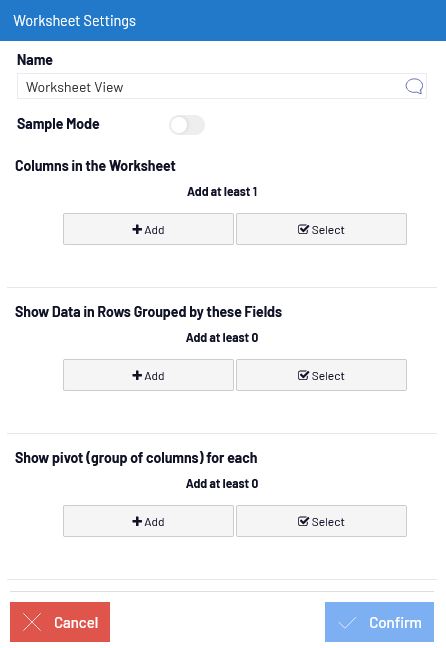Cancel the Worksheet Settings dialog
Viewport: 446px width, 648px height.
click(x=60, y=622)
